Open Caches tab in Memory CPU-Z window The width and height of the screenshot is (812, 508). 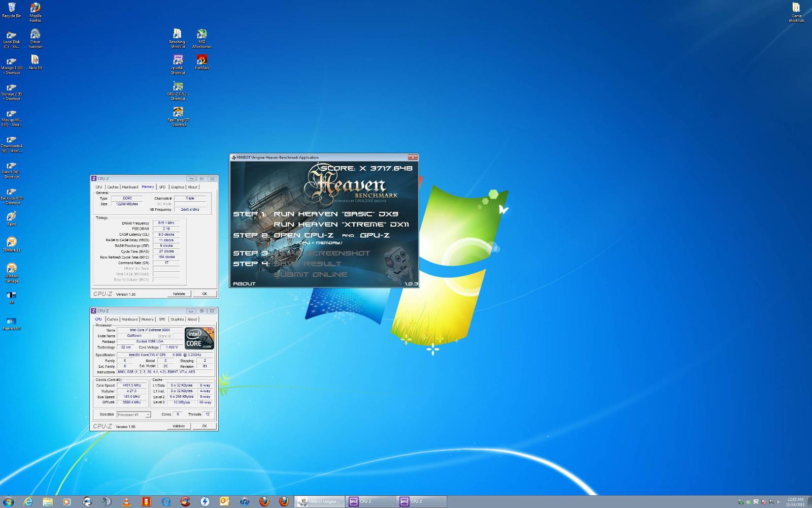[x=113, y=187]
